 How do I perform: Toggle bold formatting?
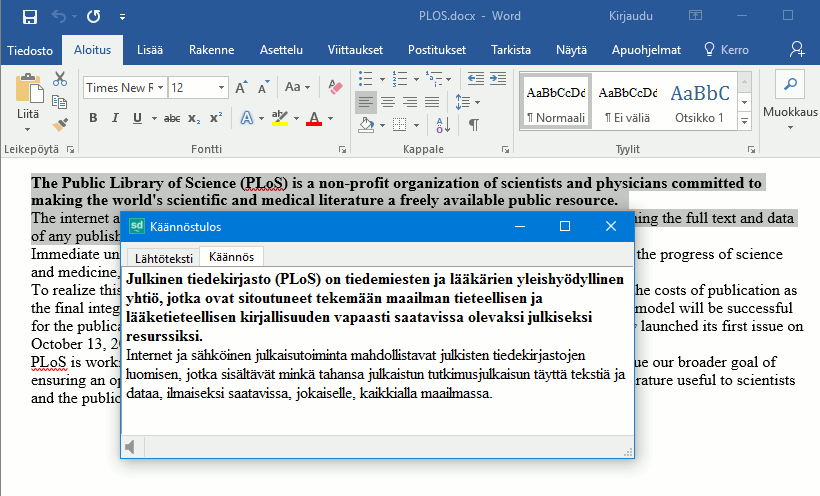93,118
